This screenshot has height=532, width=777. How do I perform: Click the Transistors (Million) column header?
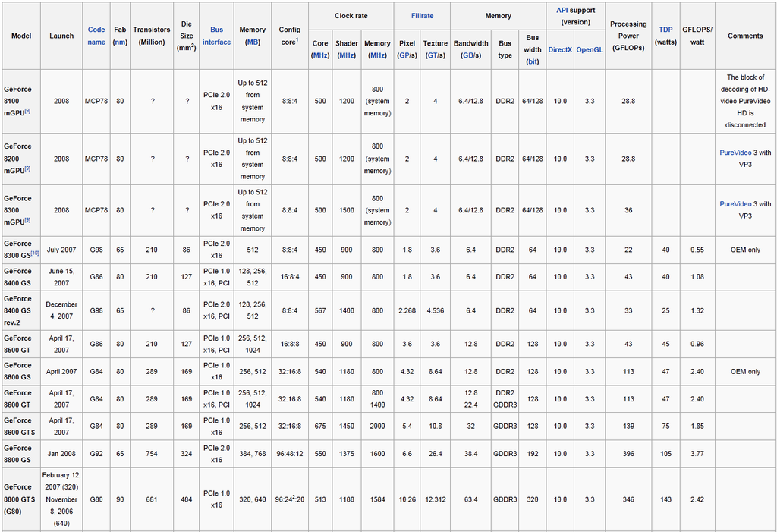[x=152, y=36]
